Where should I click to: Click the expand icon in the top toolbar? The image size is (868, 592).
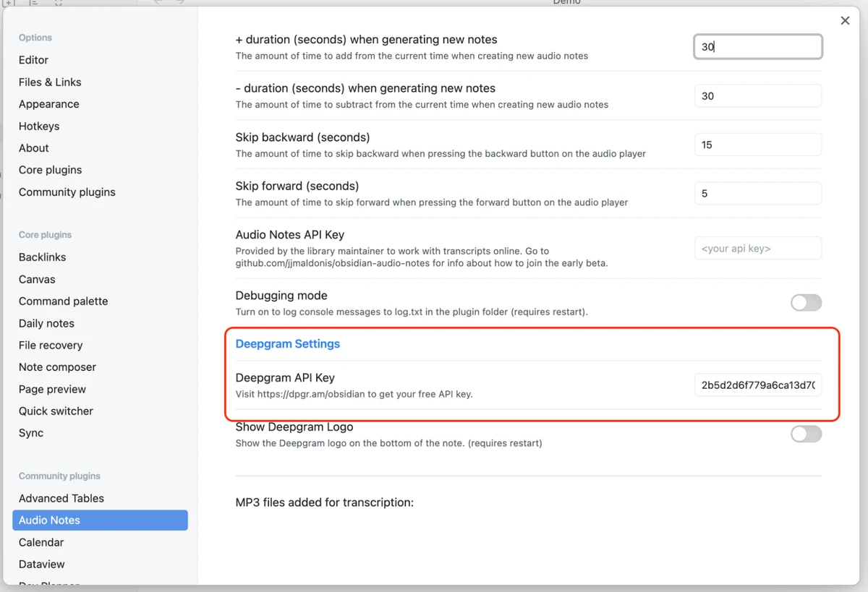pos(58,3)
